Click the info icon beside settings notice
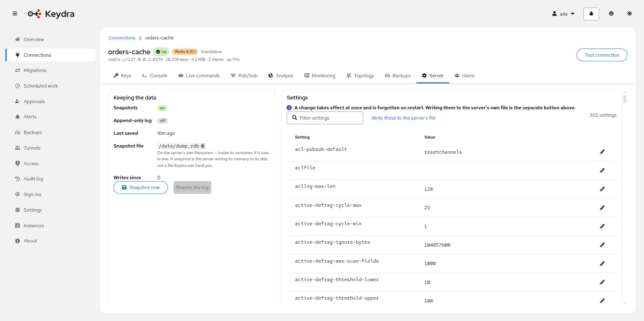The height and width of the screenshot is (321, 644). 289,108
